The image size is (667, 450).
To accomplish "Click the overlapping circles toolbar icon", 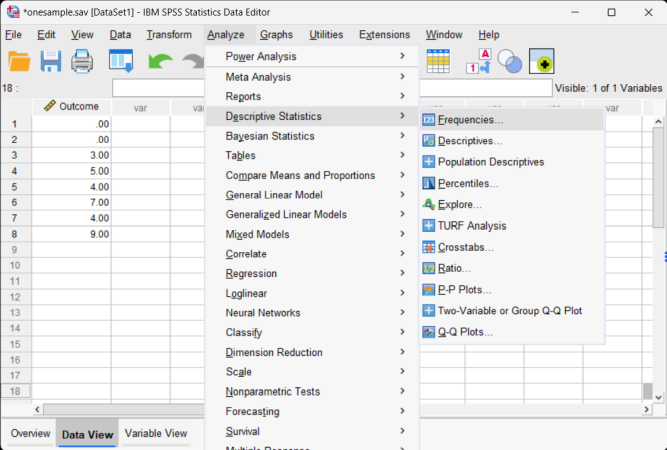I will tap(510, 61).
